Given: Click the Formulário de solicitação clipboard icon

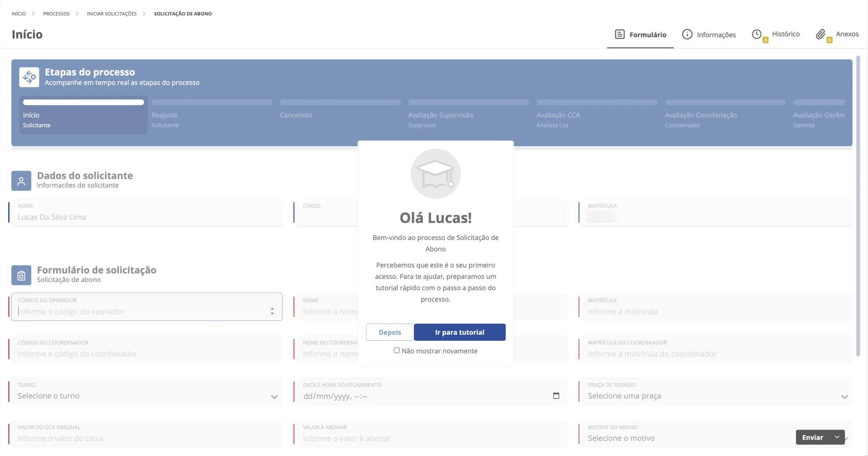Looking at the screenshot, I should [x=21, y=275].
